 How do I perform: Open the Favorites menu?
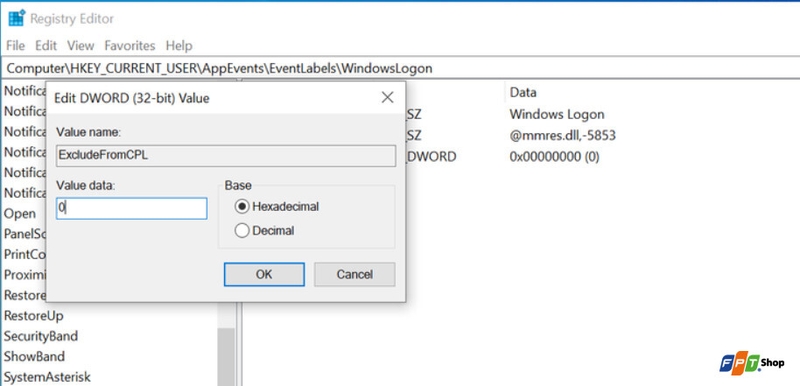click(x=130, y=45)
